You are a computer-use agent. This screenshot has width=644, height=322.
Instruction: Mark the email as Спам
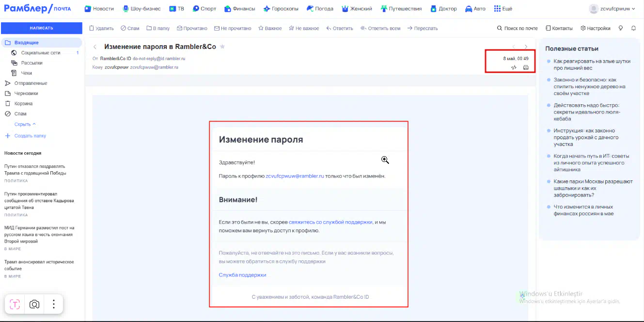point(130,28)
